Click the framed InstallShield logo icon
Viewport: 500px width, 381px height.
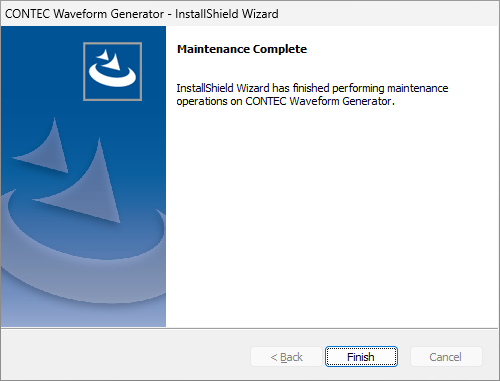pyautogui.click(x=112, y=71)
